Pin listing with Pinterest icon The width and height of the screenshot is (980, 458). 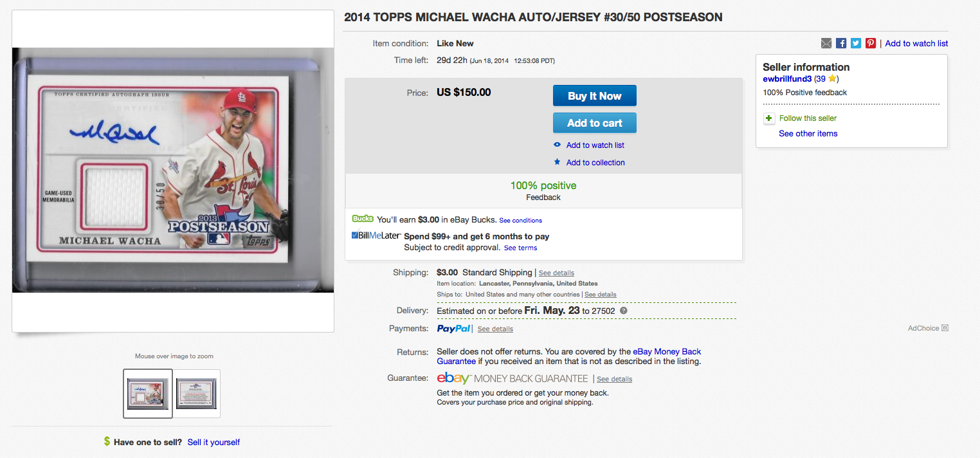pos(871,43)
